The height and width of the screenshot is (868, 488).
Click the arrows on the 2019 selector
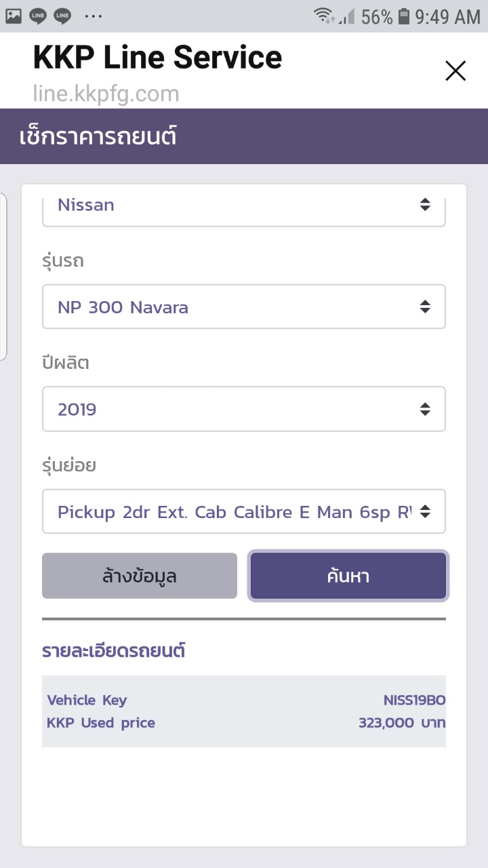coord(425,409)
